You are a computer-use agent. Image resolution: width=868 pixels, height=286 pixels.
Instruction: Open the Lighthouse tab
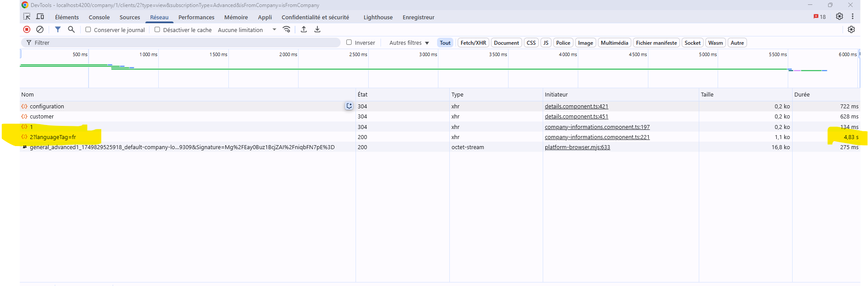[x=378, y=17]
